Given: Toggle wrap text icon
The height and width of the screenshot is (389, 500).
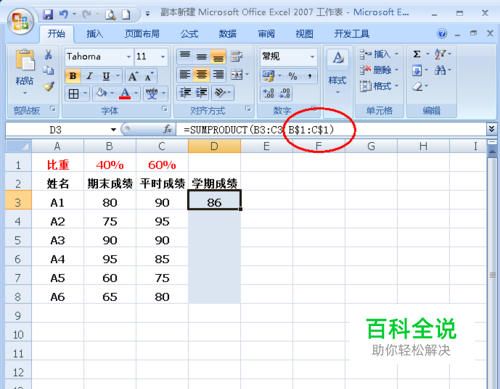Looking at the screenshot, I should [x=237, y=56].
